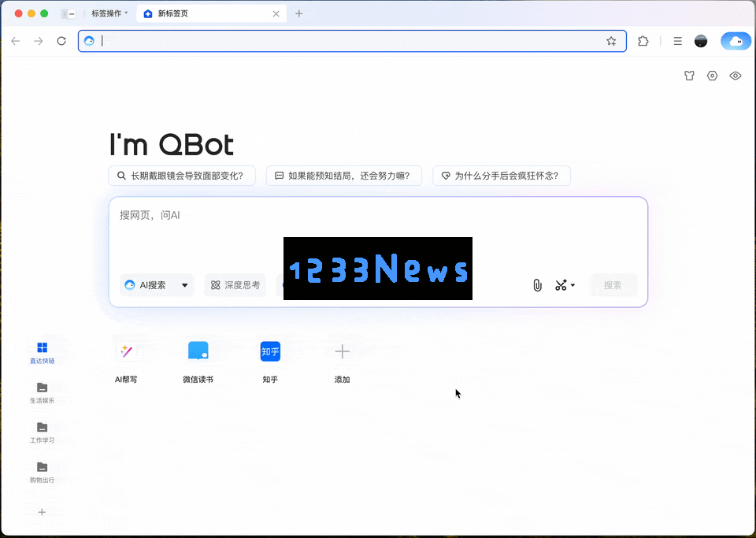Toggle 深度思考 mode
The image size is (756, 538).
(x=235, y=285)
